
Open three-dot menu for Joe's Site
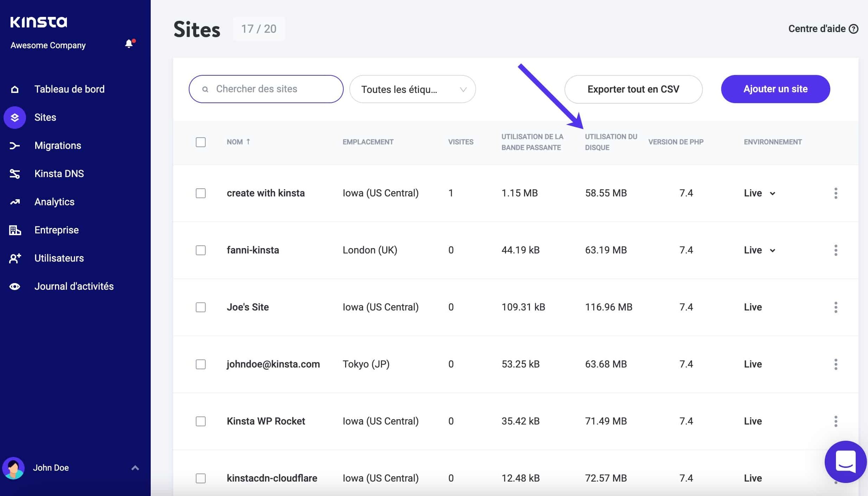[835, 307]
